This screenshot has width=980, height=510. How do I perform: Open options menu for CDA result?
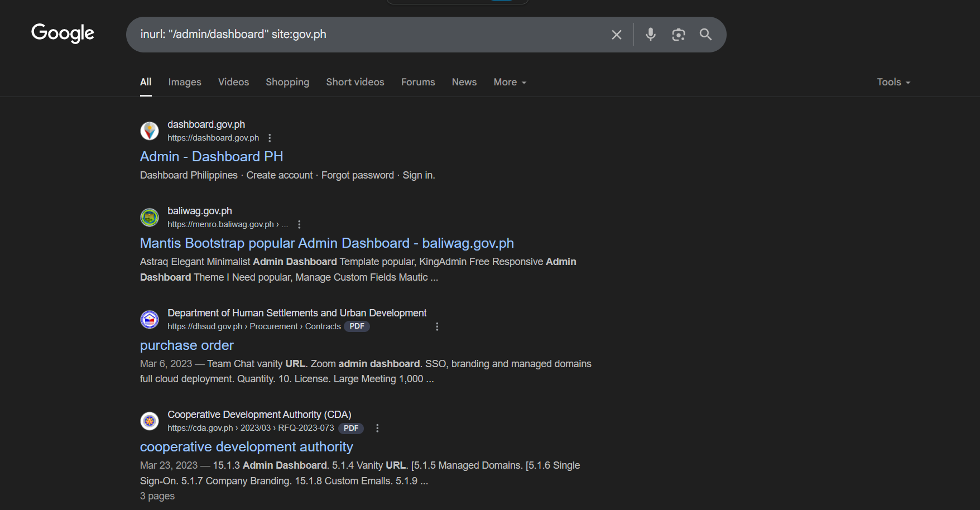coord(377,428)
